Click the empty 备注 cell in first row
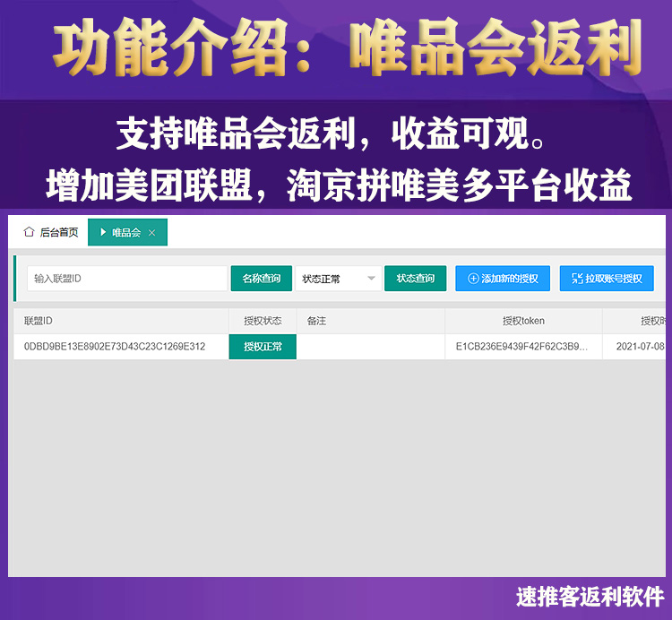This screenshot has height=620, width=672. point(371,347)
